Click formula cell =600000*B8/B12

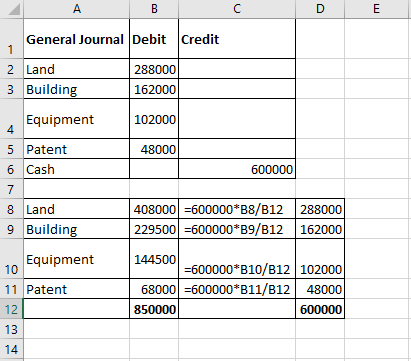(x=237, y=209)
